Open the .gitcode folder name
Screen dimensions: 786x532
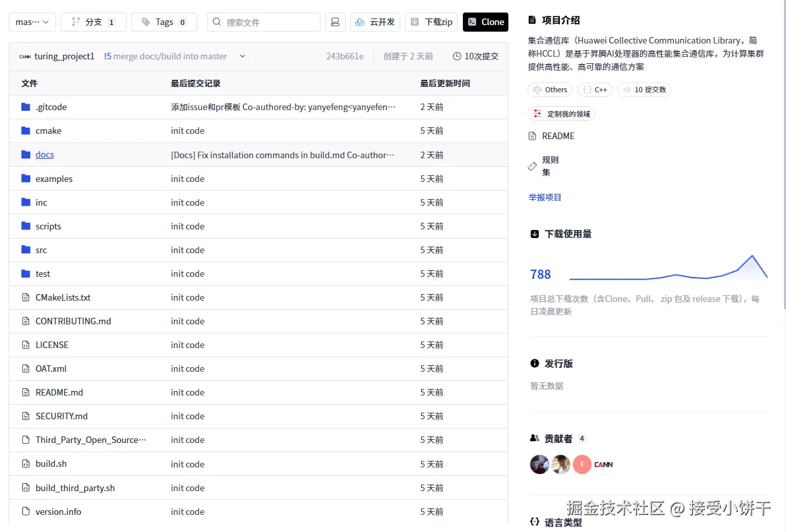51,107
